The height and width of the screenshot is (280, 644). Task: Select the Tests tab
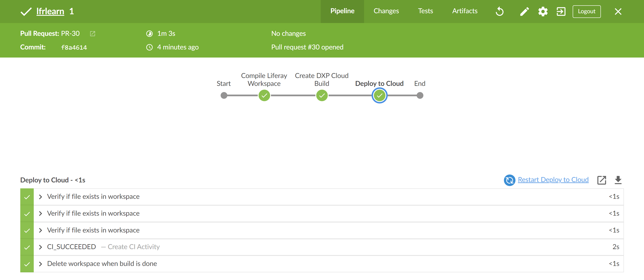tap(425, 11)
